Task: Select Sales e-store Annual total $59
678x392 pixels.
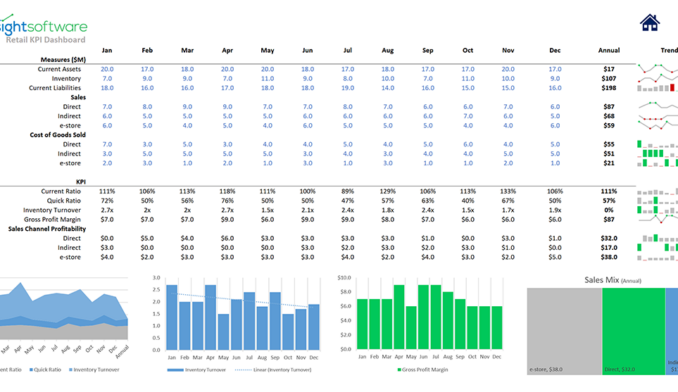Action: (x=609, y=126)
